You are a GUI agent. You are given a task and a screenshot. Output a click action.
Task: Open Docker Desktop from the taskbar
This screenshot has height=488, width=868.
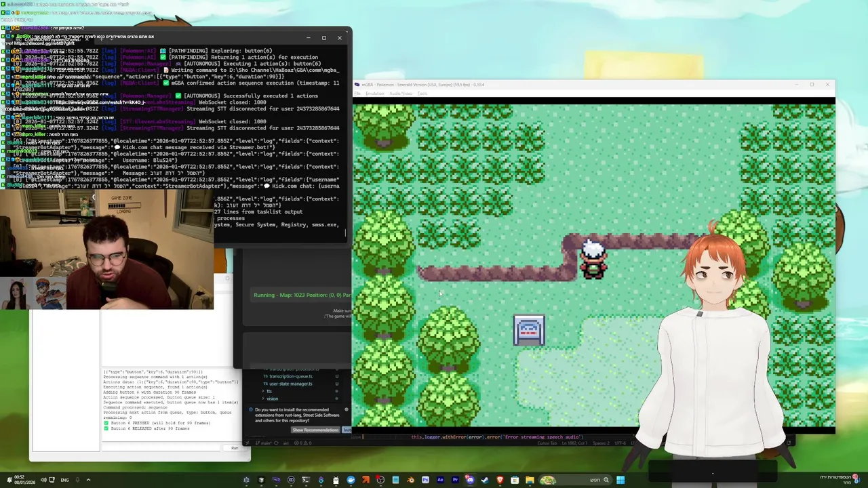click(351, 480)
